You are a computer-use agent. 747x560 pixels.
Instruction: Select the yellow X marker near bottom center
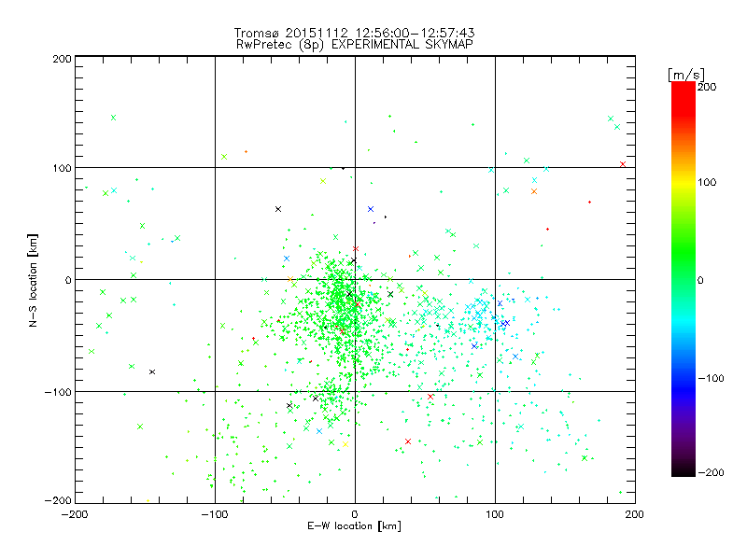click(345, 444)
